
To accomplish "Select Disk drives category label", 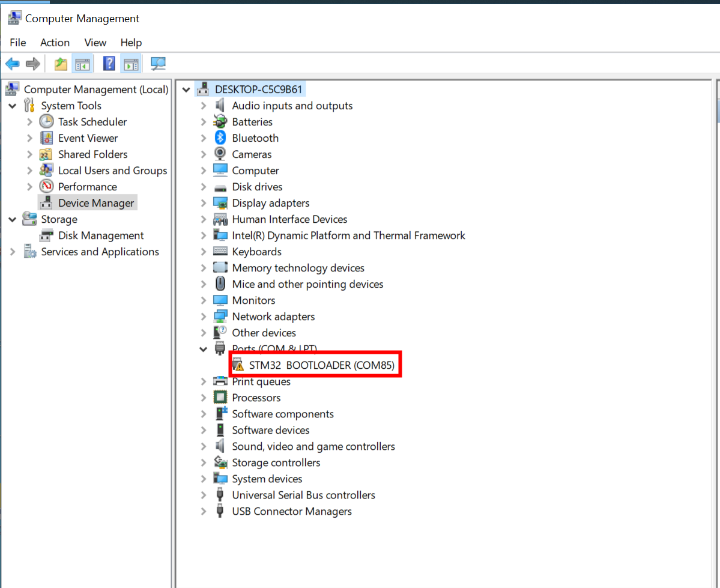I will pyautogui.click(x=257, y=187).
